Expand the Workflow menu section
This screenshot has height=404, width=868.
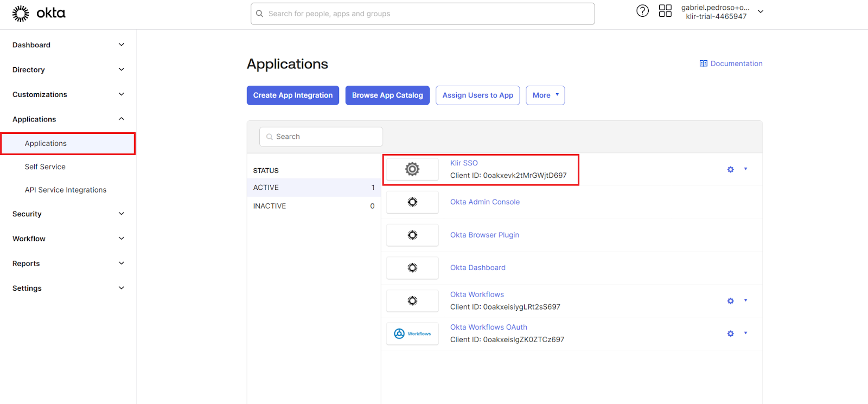[122, 239]
